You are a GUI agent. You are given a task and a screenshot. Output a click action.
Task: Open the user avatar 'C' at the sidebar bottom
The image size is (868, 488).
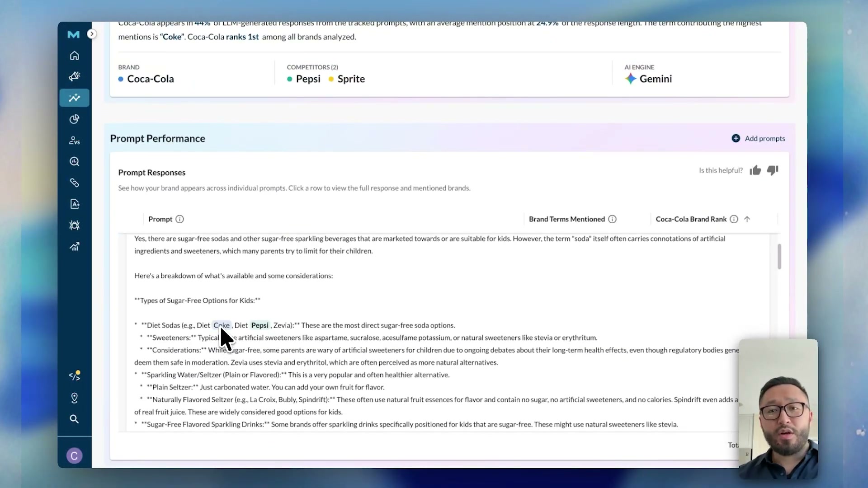tap(75, 455)
